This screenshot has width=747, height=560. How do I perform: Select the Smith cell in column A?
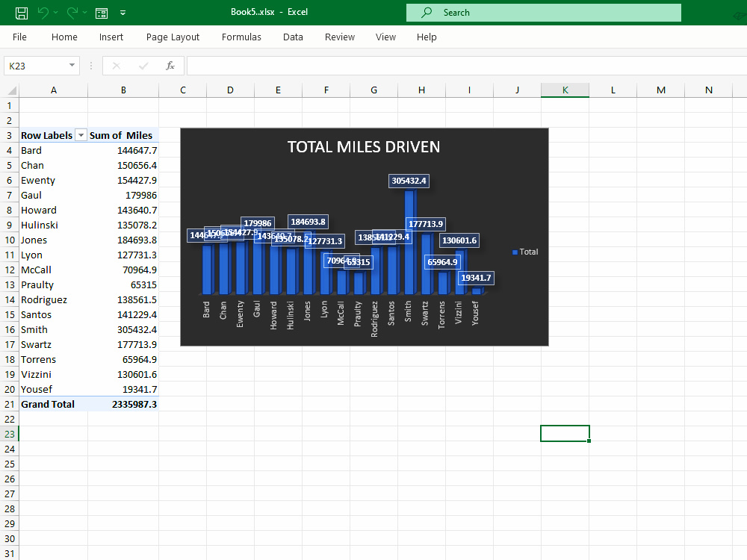tap(53, 329)
